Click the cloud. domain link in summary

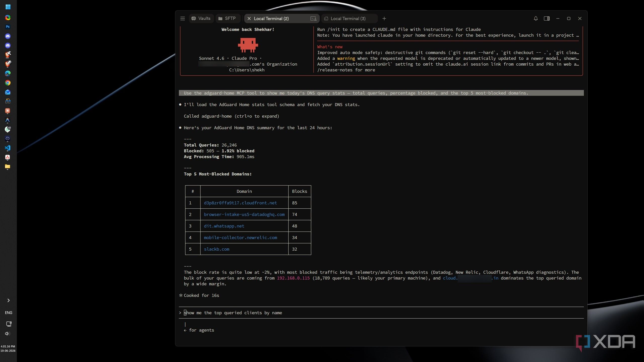[x=470, y=278]
